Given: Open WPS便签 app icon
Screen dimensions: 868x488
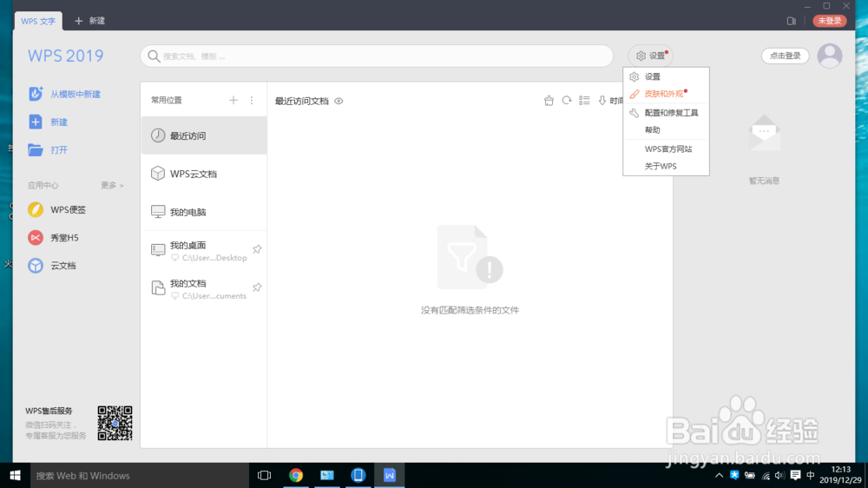Looking at the screenshot, I should click(x=36, y=209).
